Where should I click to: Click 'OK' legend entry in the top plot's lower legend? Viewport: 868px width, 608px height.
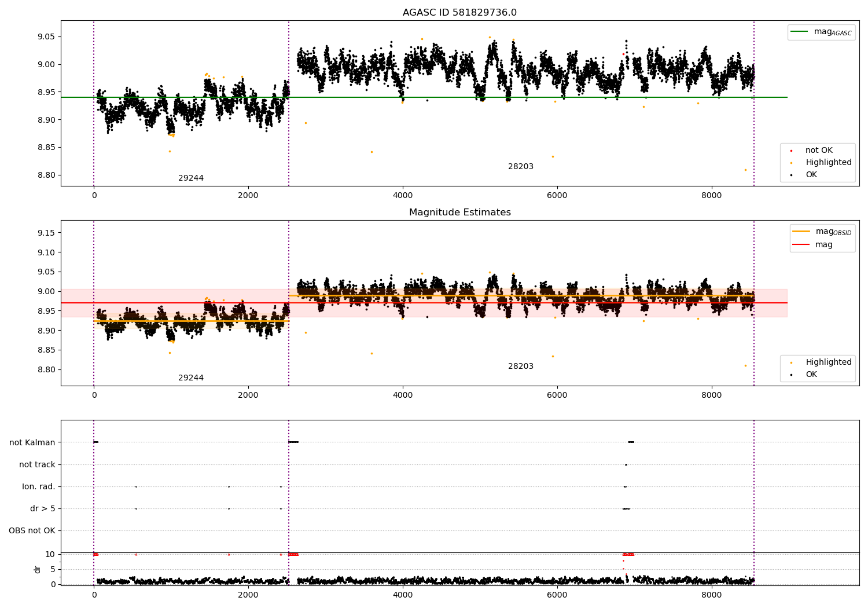(811, 175)
